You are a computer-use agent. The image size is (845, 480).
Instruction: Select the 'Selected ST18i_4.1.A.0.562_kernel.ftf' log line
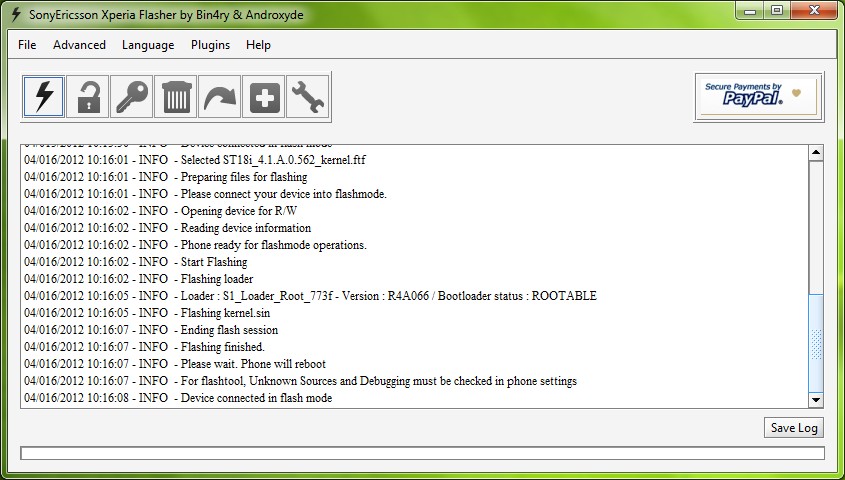click(195, 160)
